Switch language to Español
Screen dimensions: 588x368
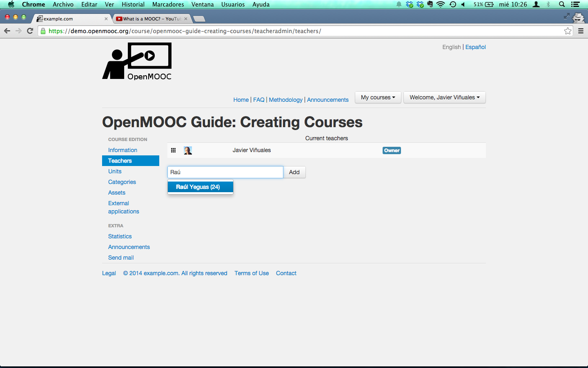point(476,47)
